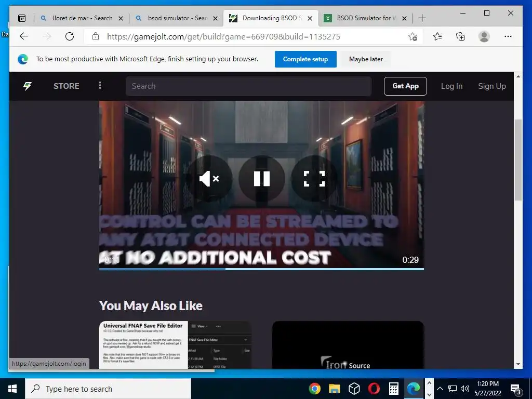Open the Sign Up page
Image resolution: width=532 pixels, height=399 pixels.
point(492,86)
